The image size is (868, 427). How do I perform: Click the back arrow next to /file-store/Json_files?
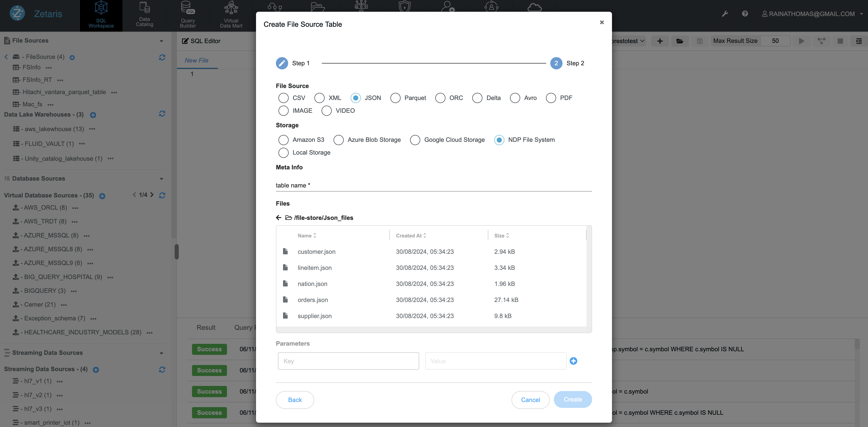click(279, 218)
